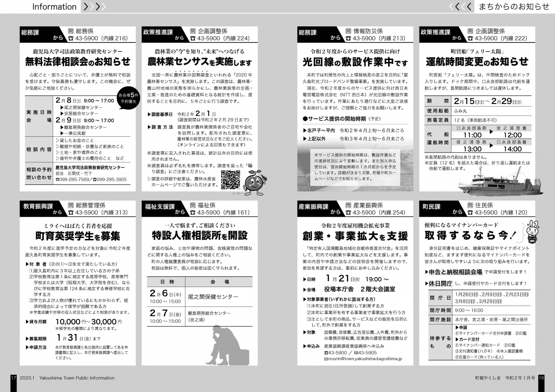
Task: Click the headline '運航時間変更のお知らせ'
Action: (x=477, y=62)
